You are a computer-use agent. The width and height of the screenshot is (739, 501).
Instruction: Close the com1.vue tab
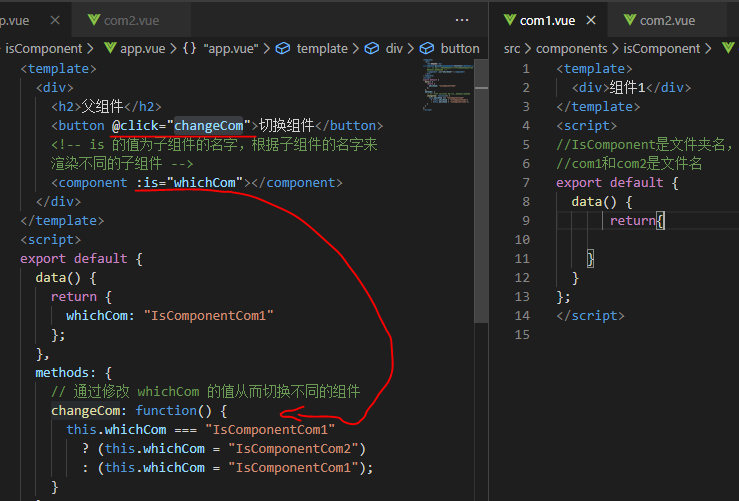click(591, 20)
